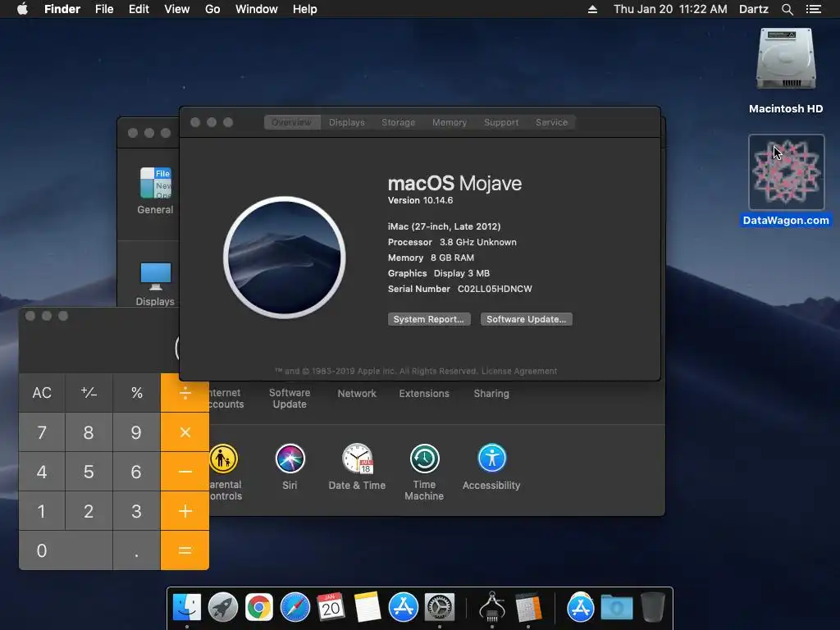This screenshot has height=630, width=840.
Task: Open Network preferences pane
Action: coord(357,393)
